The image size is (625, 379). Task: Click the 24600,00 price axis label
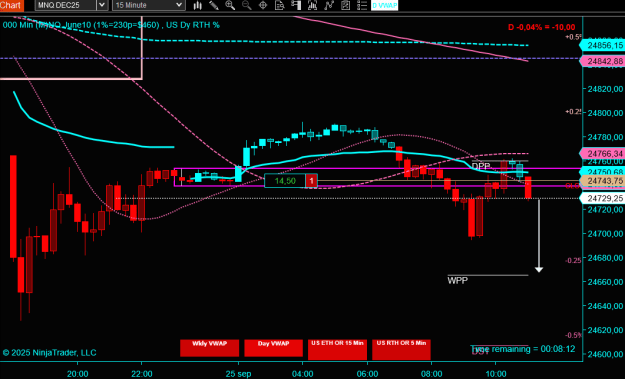[x=605, y=354]
